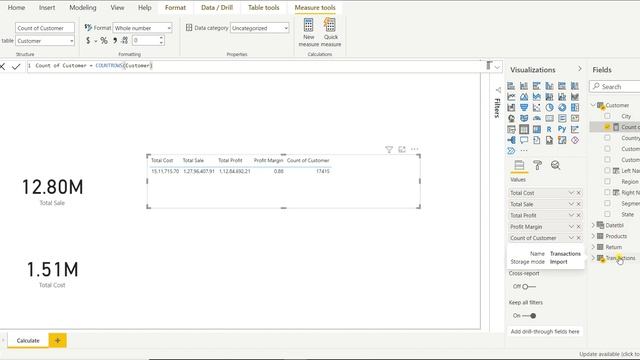
Task: Apply thousands separator comma format
Action: [x=115, y=40]
